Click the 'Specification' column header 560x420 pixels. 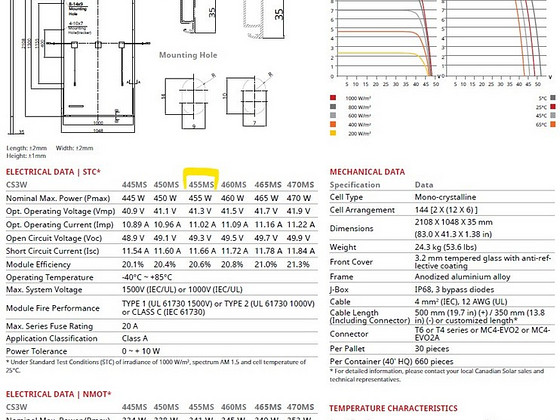point(355,185)
